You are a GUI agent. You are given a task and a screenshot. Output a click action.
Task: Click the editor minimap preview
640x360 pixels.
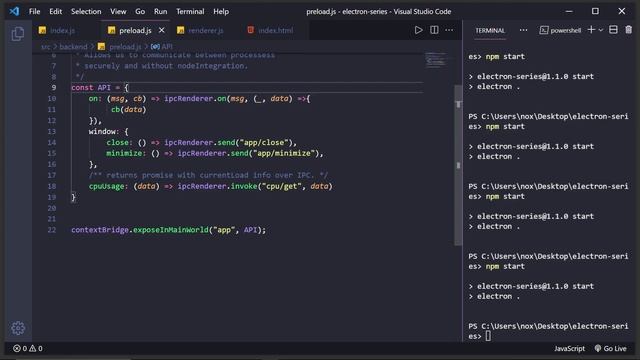point(436,60)
